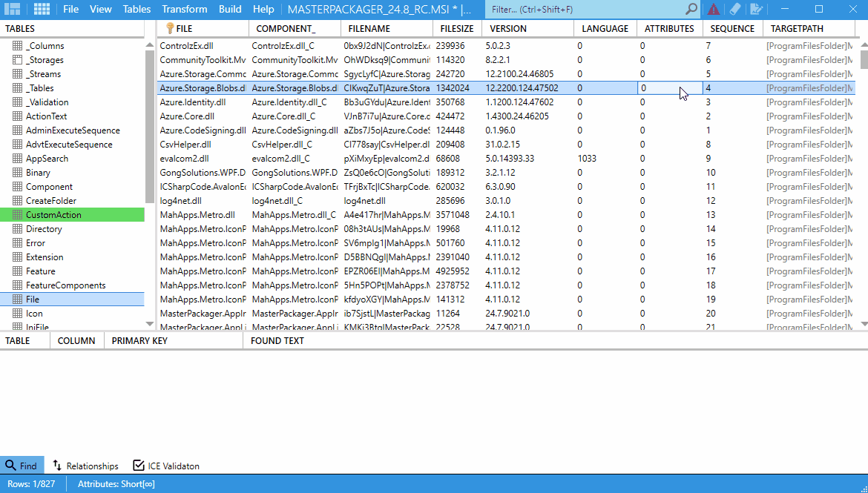This screenshot has height=493, width=868.
Task: Select the Directory table
Action: [x=73, y=229]
